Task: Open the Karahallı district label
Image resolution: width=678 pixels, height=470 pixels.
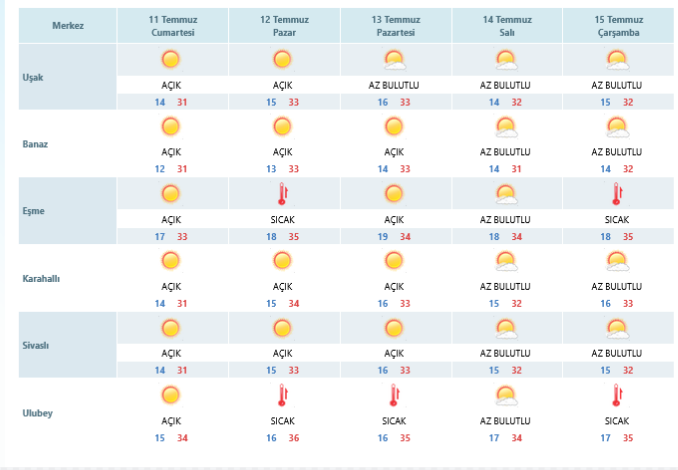Action: pyautogui.click(x=41, y=278)
